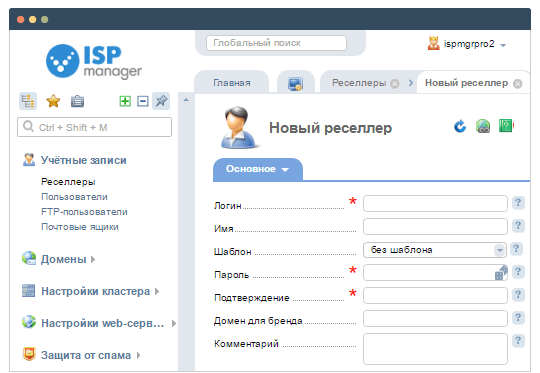Click the breadcrumb arrow between tabs
This screenshot has height=373, width=540.
pyautogui.click(x=411, y=83)
